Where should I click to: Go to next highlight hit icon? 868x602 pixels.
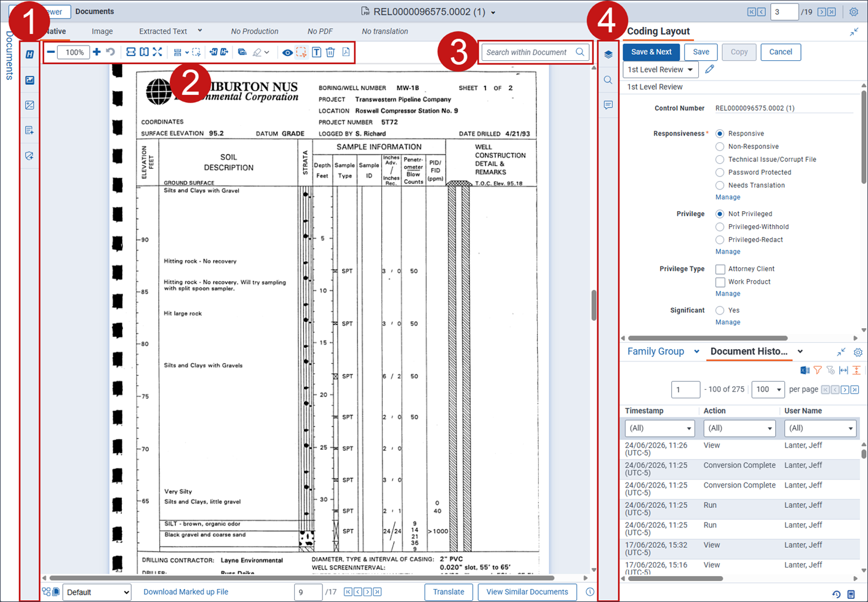[x=225, y=52]
